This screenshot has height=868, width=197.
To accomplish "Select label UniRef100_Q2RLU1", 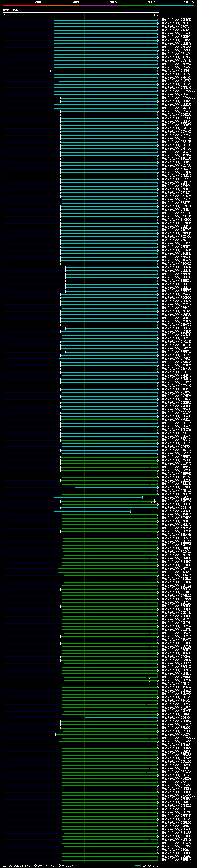I will click(x=177, y=504).
